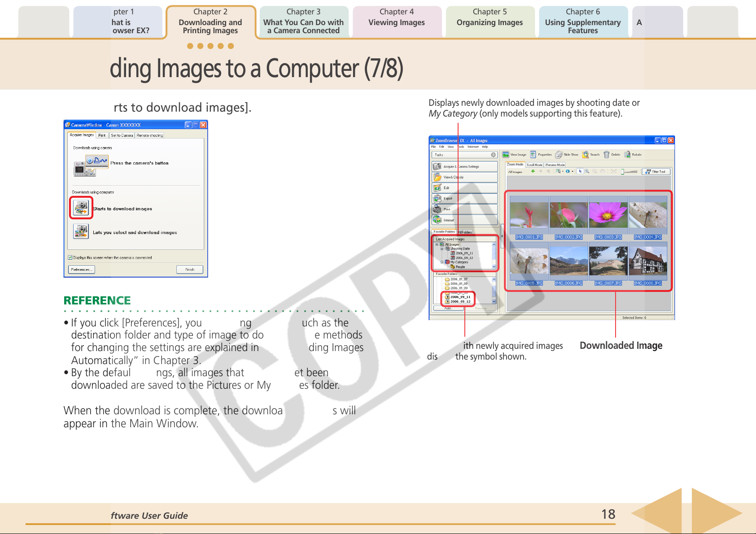Switch to Set to Camera tab
Image resolution: width=756 pixels, height=534 pixels.
(122, 135)
